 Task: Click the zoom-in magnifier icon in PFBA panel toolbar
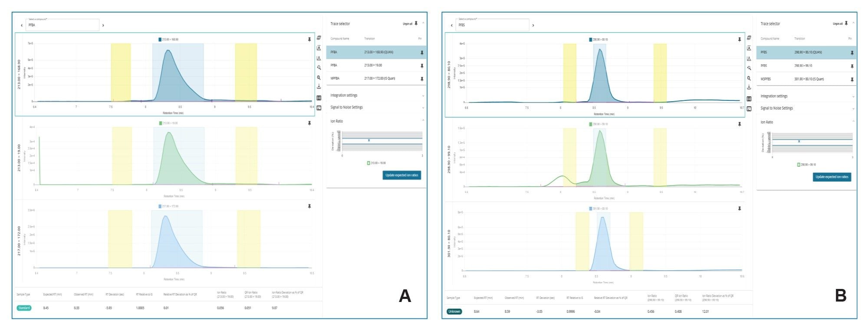(319, 77)
